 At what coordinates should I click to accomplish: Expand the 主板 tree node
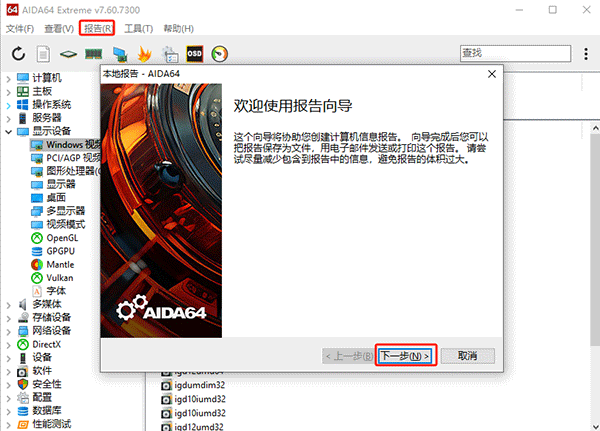pos(8,92)
